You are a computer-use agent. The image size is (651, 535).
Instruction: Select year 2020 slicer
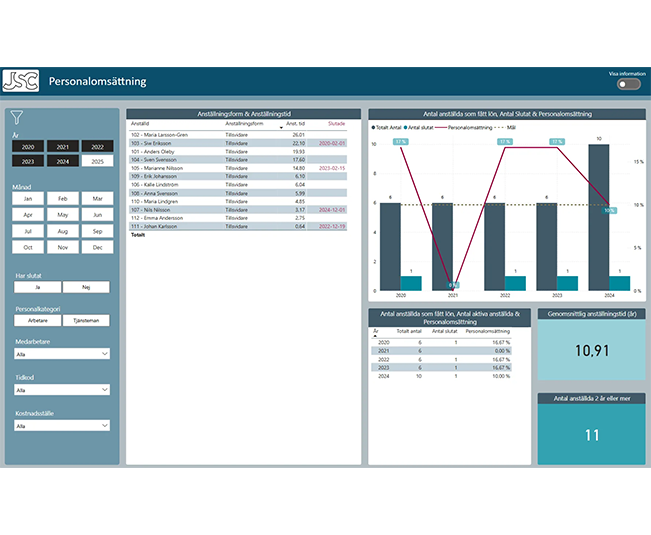click(28, 147)
